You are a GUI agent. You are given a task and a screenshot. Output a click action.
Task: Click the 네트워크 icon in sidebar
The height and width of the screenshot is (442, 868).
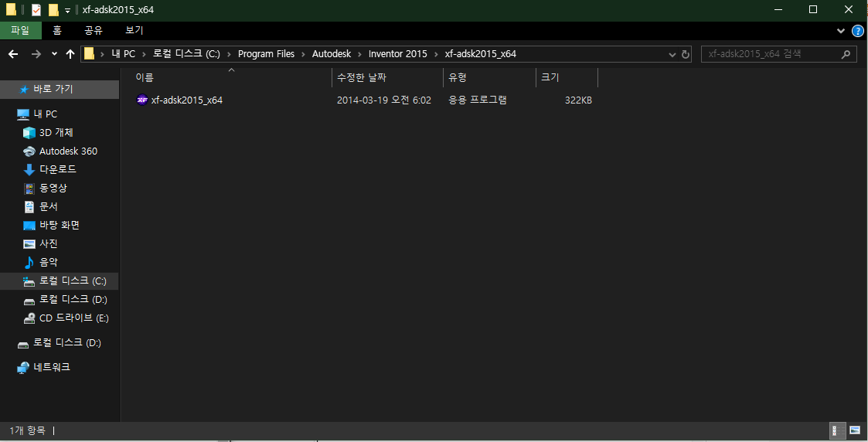click(x=22, y=367)
